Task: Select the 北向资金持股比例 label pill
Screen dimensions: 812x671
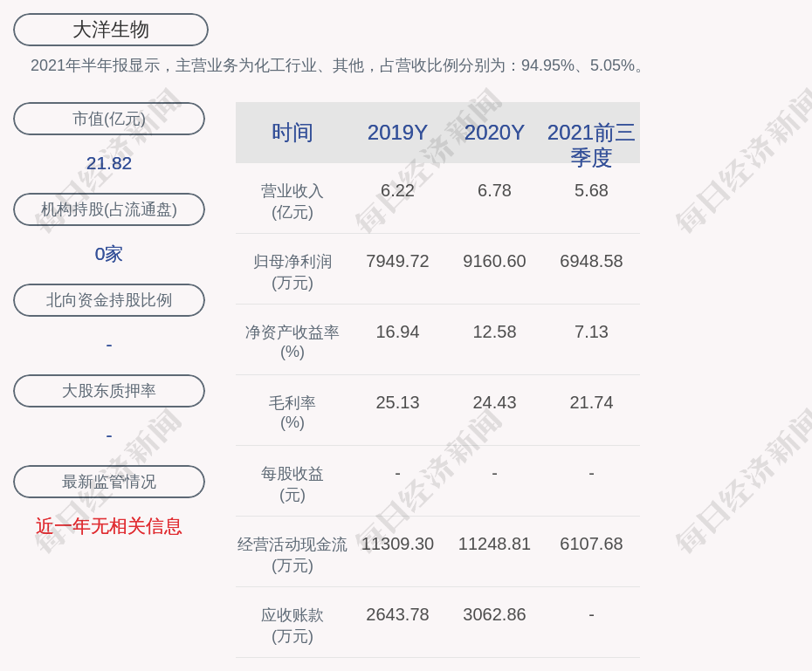Action: (109, 300)
